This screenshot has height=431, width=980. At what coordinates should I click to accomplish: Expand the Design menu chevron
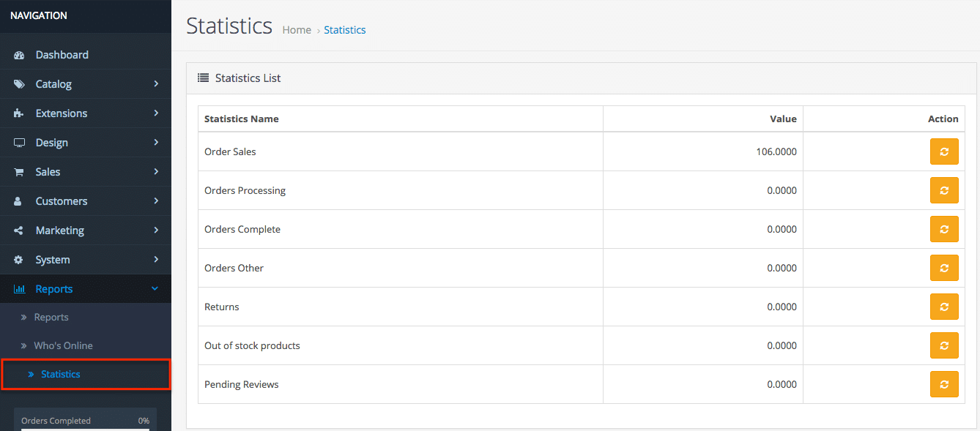click(156, 142)
